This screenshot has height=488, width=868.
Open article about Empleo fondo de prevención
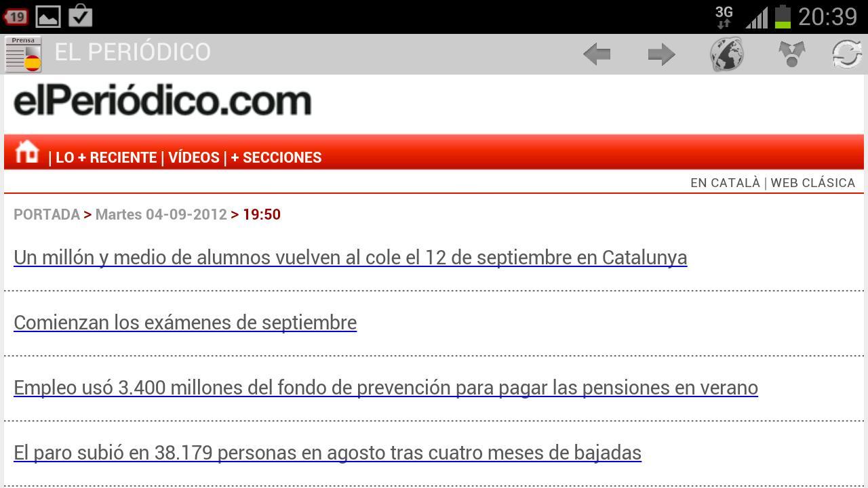386,388
